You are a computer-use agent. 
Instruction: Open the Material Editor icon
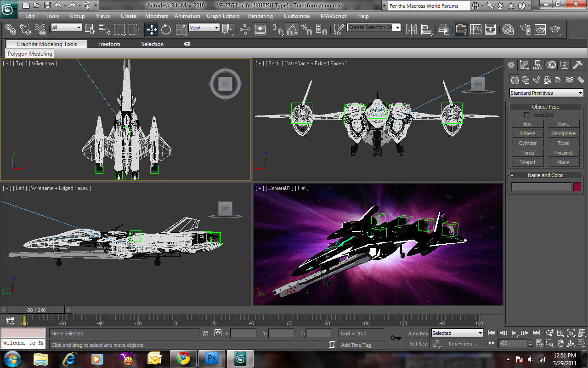pyautogui.click(x=508, y=29)
